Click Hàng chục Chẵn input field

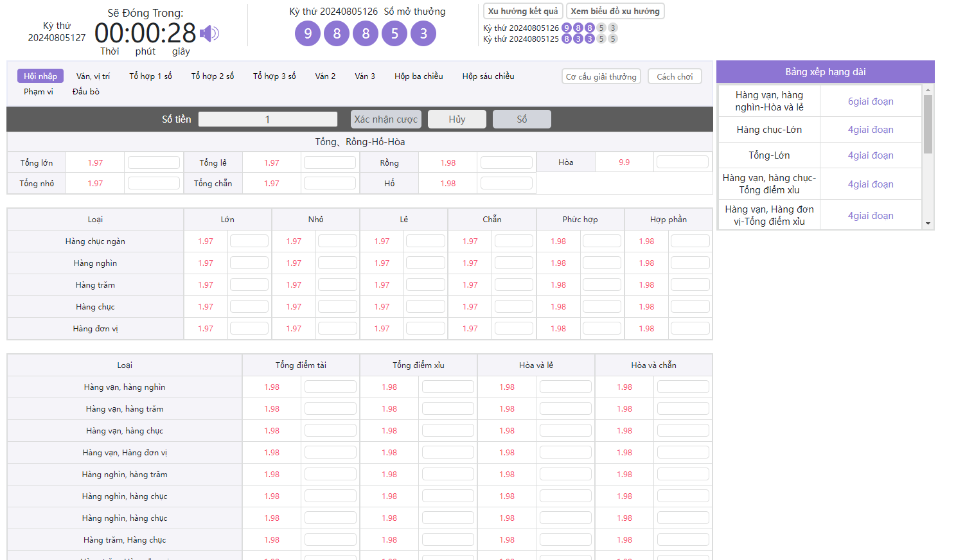(x=514, y=306)
